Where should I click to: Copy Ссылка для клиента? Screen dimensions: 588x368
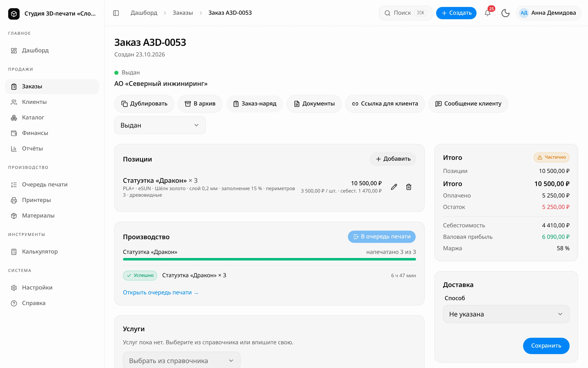(x=385, y=104)
